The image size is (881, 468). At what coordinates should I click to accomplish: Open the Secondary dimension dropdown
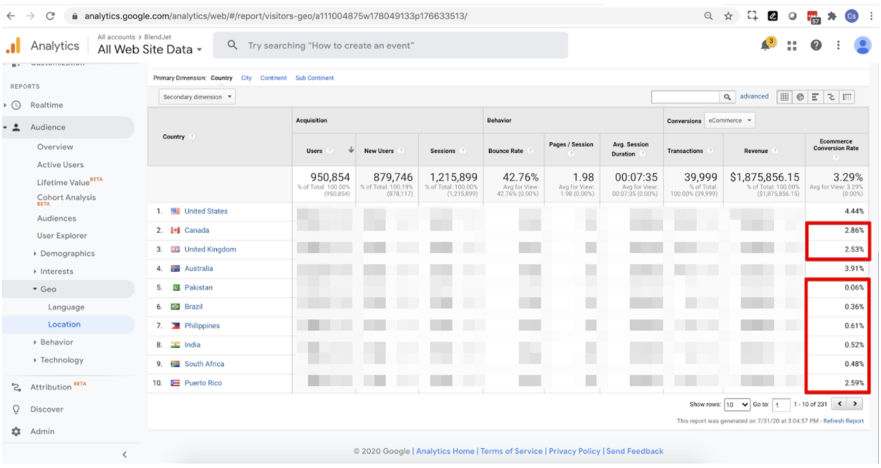197,97
